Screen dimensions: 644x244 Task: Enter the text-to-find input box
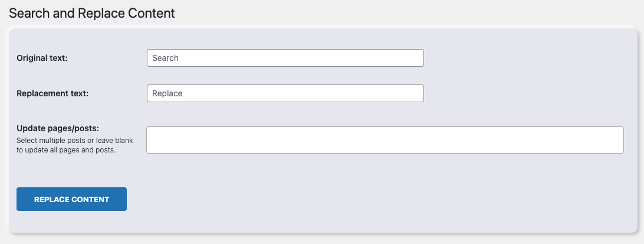285,58
